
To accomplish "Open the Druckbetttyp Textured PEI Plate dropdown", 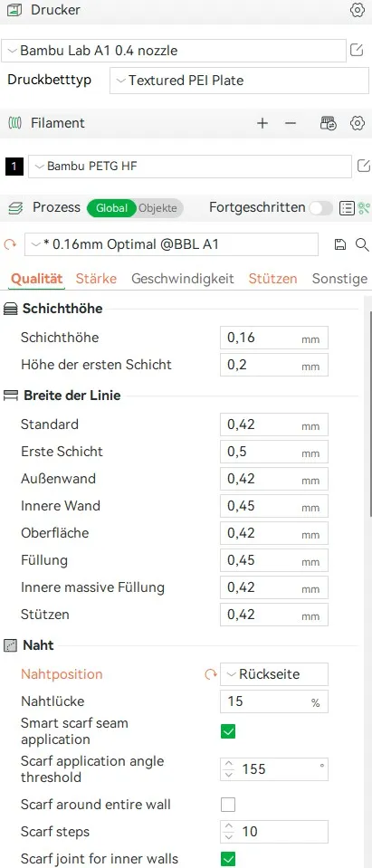I will 239,81.
